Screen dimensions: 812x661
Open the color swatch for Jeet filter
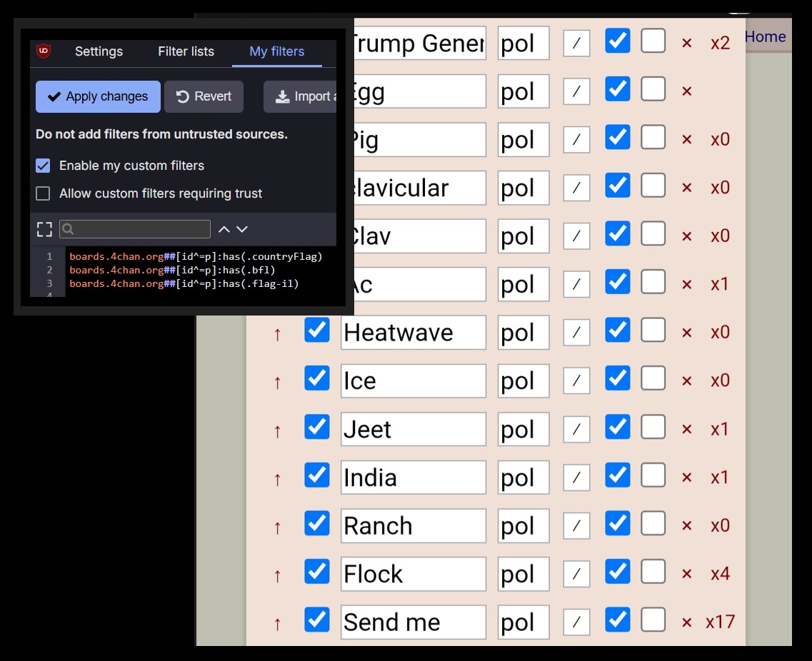tap(576, 428)
